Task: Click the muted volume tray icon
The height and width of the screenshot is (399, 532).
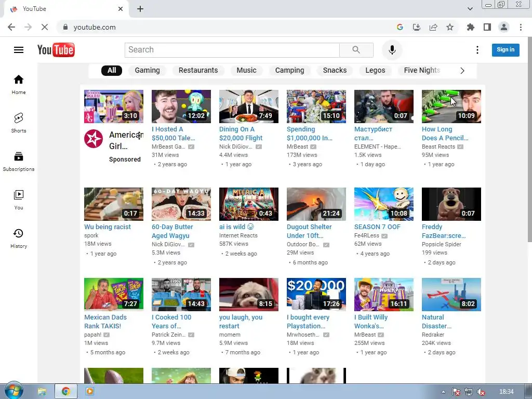Action: [x=481, y=392]
